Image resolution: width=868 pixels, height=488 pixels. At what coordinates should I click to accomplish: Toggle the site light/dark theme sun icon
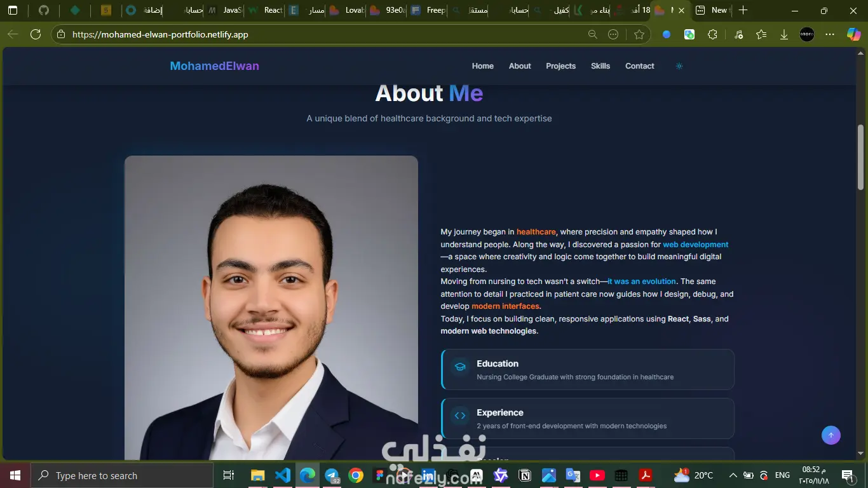679,66
